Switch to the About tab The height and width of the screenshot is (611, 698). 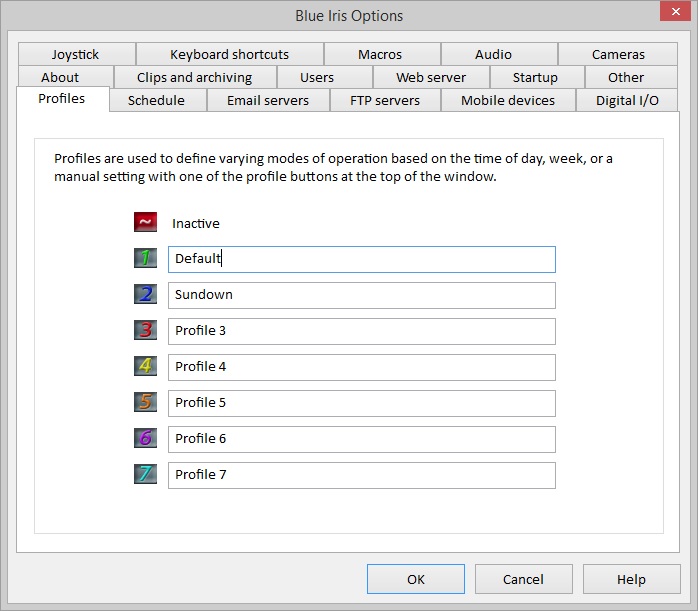66,77
